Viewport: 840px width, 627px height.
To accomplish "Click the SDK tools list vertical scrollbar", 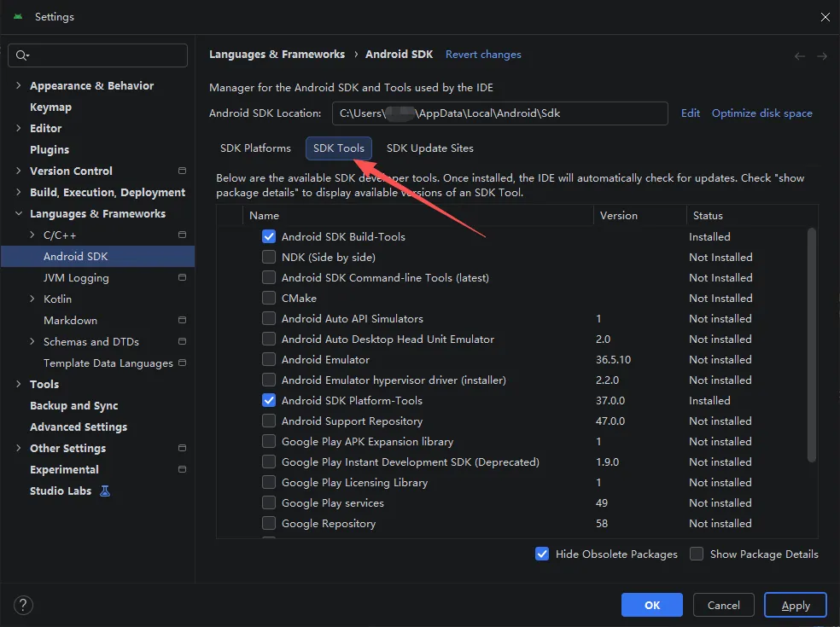I will (x=811, y=341).
